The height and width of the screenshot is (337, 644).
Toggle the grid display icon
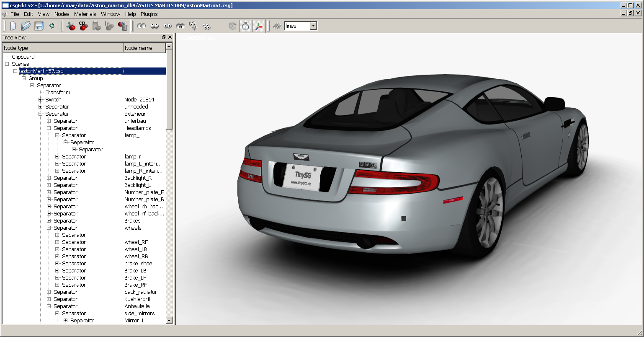277,26
